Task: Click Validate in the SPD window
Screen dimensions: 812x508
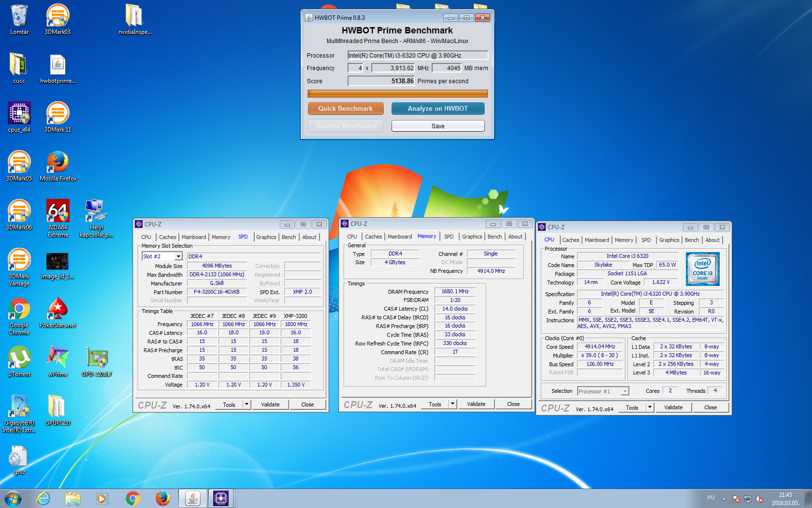Action: (270, 404)
